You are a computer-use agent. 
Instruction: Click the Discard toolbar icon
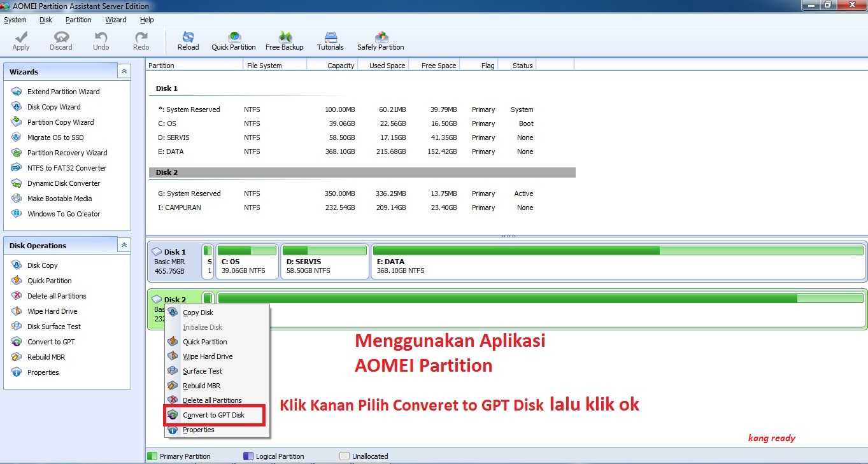coord(61,41)
